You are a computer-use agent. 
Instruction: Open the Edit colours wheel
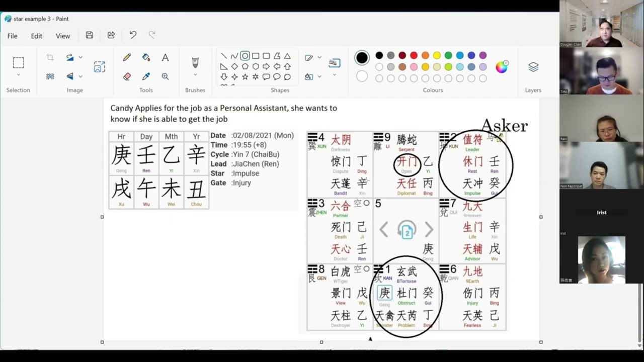click(502, 67)
